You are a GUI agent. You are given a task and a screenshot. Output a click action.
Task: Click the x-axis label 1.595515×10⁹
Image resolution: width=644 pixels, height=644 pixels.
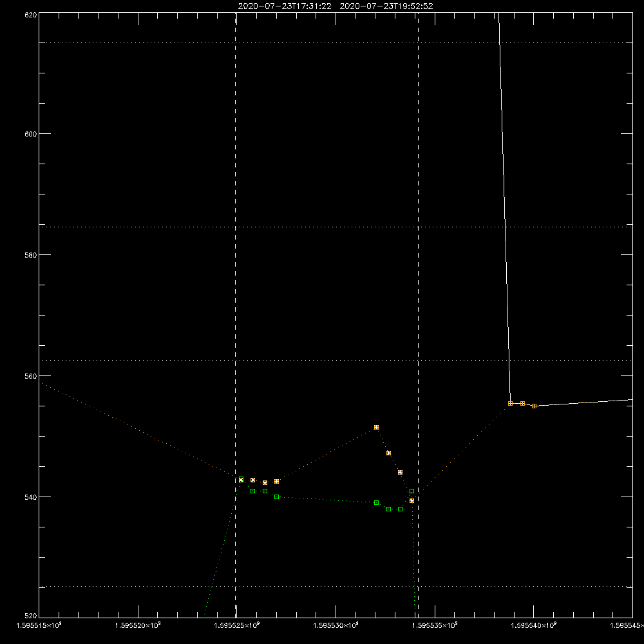39,625
